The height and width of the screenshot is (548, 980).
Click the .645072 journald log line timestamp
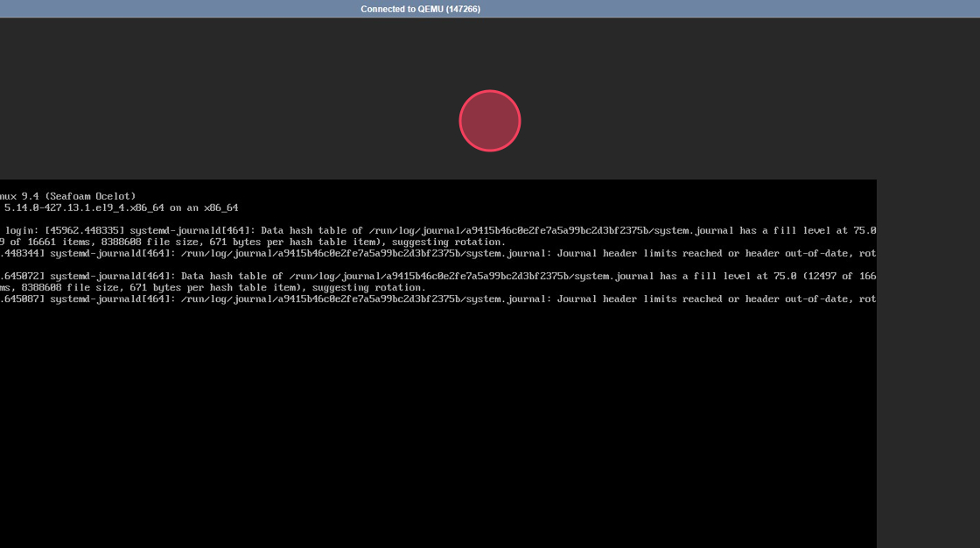(x=22, y=277)
